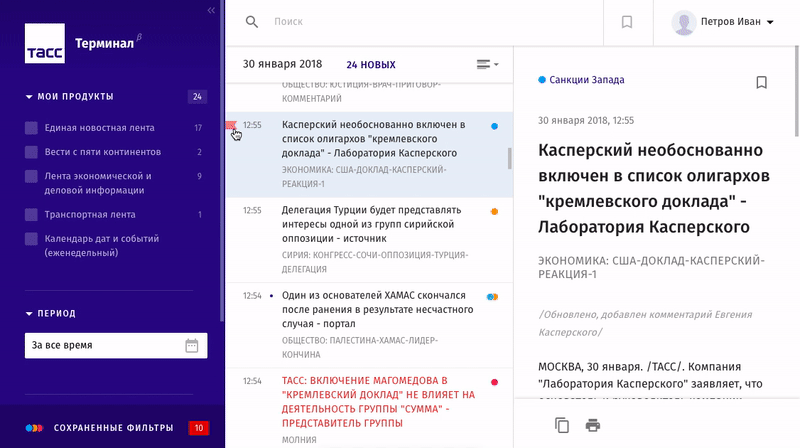800x448 pixels.
Task: Click the count 17 next to Единая новостная лента
Action: click(198, 128)
